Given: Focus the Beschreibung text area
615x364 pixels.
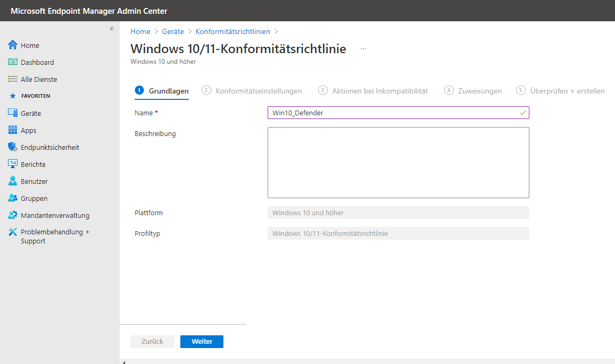Looking at the screenshot, I should tap(398, 163).
